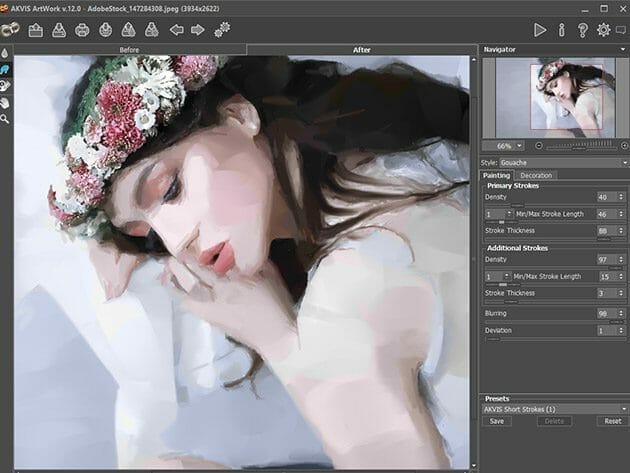The width and height of the screenshot is (630, 473).
Task: Expand the Style Gouache dropdown
Action: pyautogui.click(x=562, y=161)
